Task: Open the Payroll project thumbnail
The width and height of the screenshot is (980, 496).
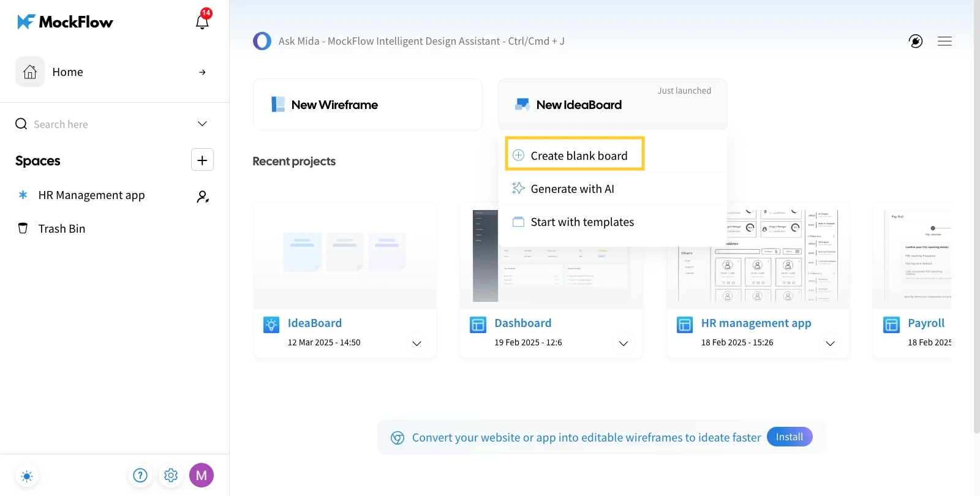Action: click(x=913, y=255)
